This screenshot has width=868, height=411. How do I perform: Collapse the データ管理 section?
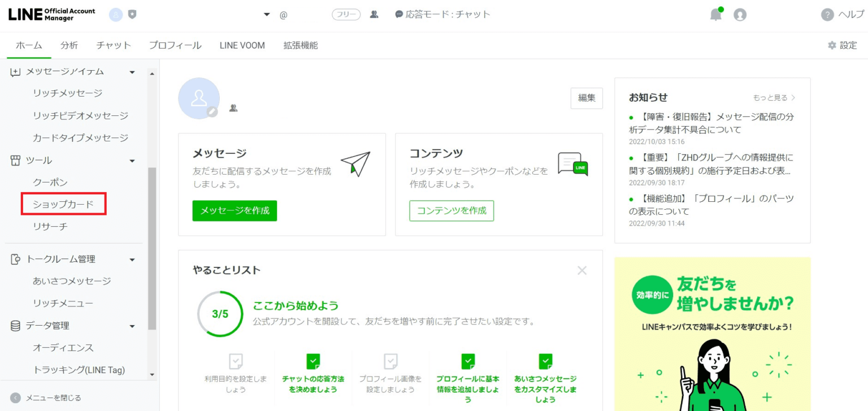[x=132, y=326]
